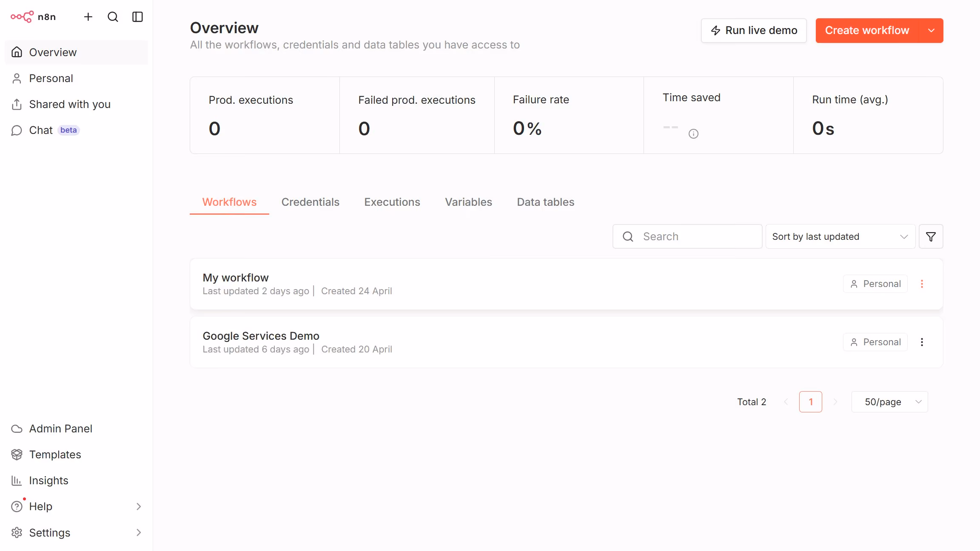Click the Time saved info icon
Viewport: 980px width, 551px height.
693,134
